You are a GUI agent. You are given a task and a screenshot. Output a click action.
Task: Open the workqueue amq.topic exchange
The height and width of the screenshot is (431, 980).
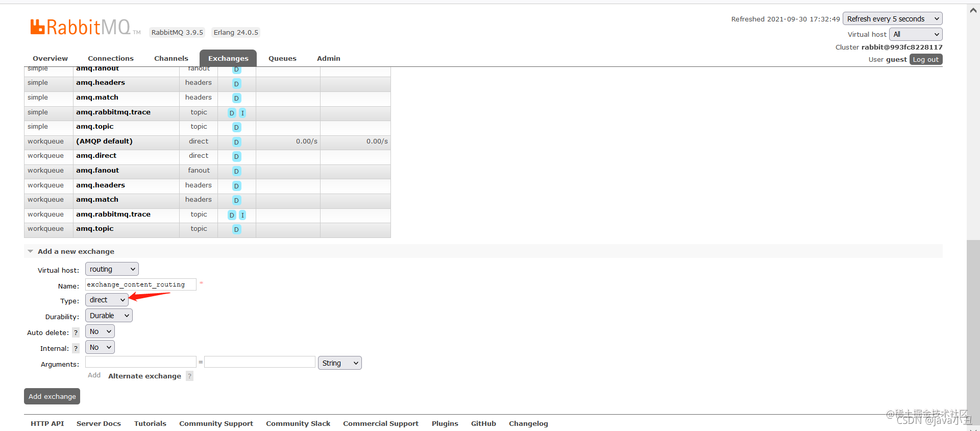tap(95, 229)
